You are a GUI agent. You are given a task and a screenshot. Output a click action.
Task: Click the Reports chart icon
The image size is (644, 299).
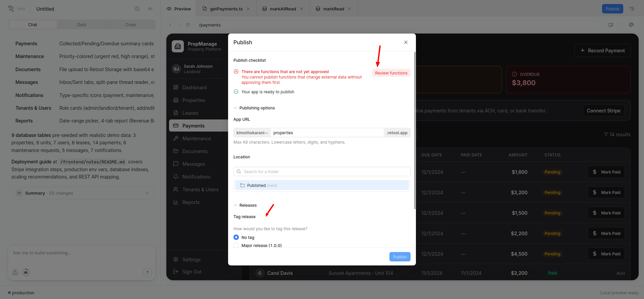coord(176,202)
